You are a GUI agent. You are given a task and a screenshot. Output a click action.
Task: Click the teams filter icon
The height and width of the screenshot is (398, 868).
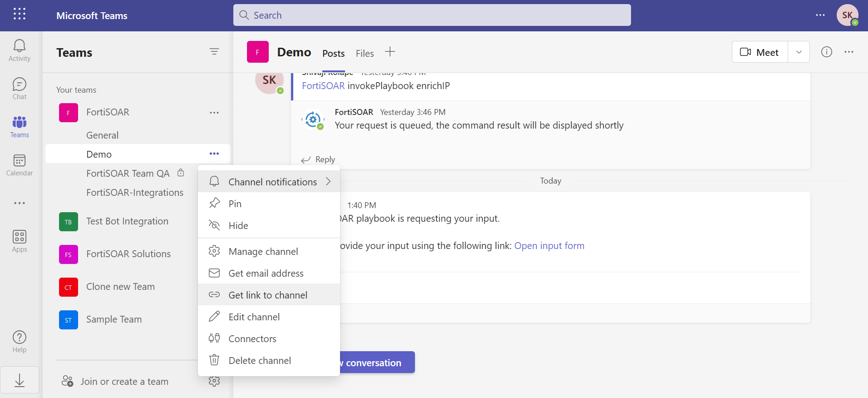(x=214, y=52)
